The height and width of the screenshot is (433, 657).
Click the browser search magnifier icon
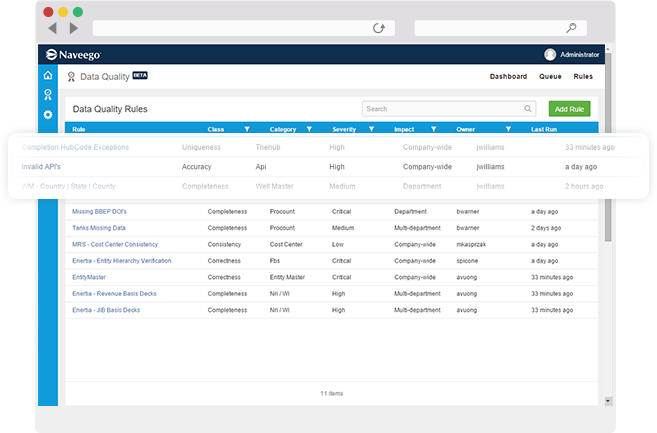571,28
